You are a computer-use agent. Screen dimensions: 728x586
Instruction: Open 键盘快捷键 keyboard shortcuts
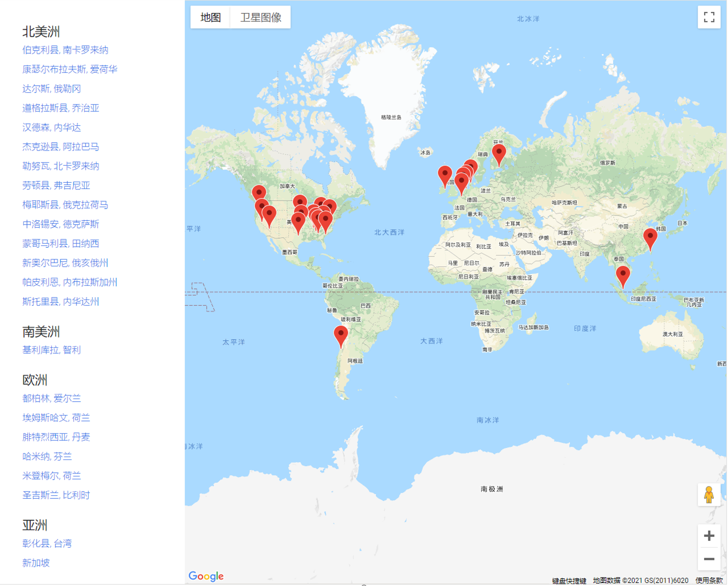click(569, 580)
